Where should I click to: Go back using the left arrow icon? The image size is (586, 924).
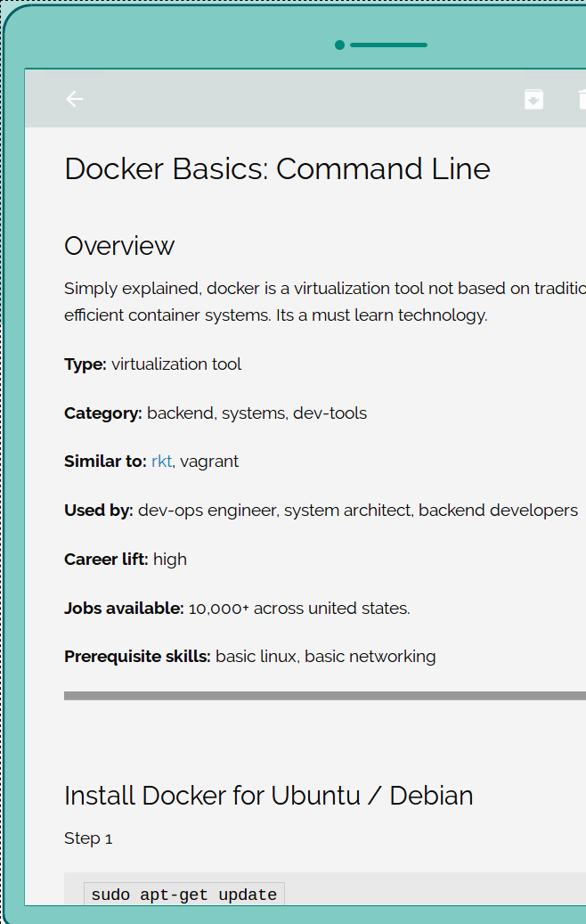pyautogui.click(x=74, y=99)
